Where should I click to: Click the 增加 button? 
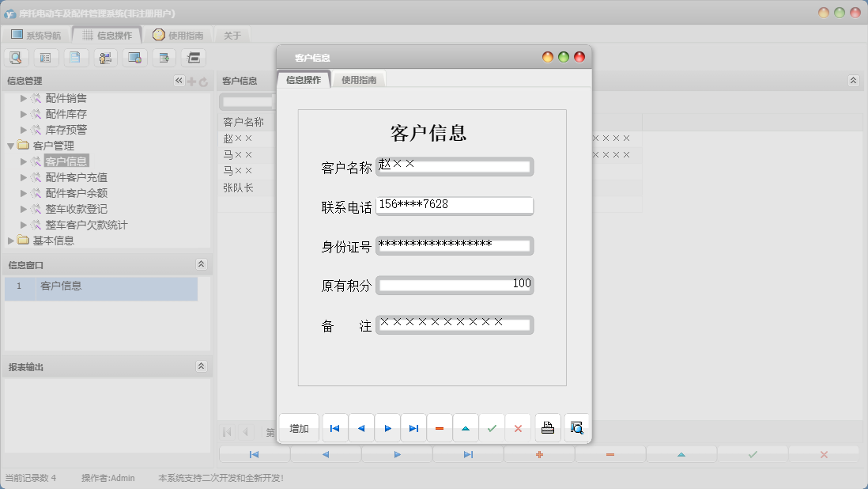[x=299, y=428]
